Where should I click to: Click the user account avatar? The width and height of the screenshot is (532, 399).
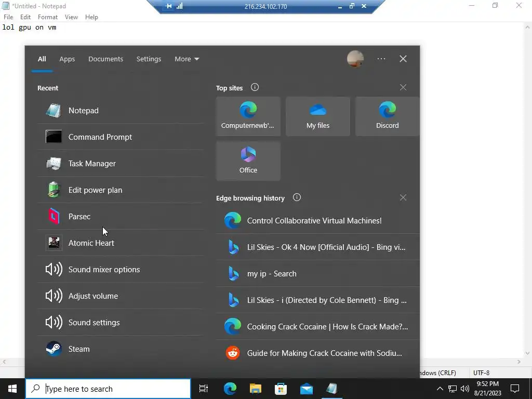pyautogui.click(x=355, y=59)
